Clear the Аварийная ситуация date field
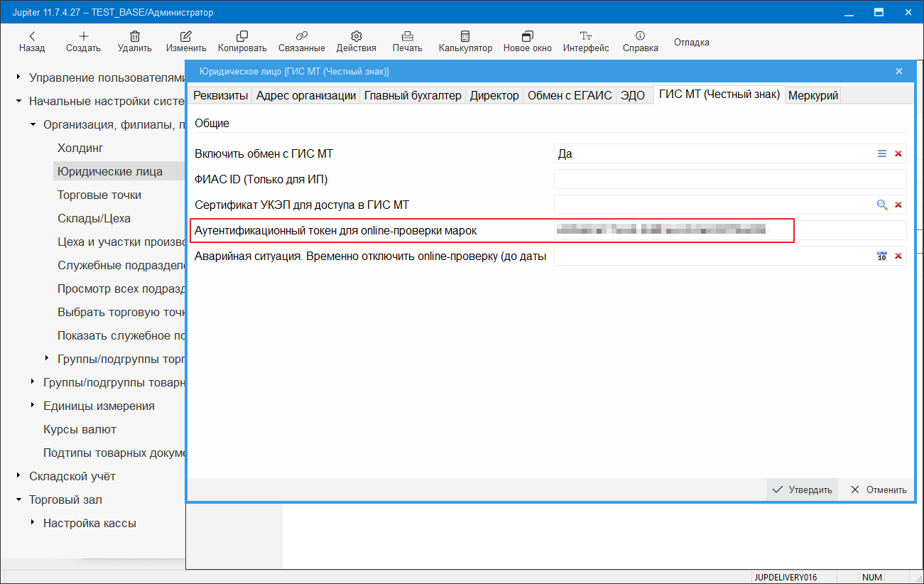Screen dimensions: 924x584 (898, 256)
